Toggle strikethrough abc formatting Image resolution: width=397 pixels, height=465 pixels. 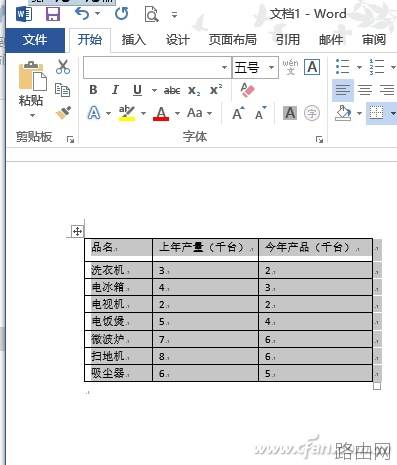click(x=172, y=90)
